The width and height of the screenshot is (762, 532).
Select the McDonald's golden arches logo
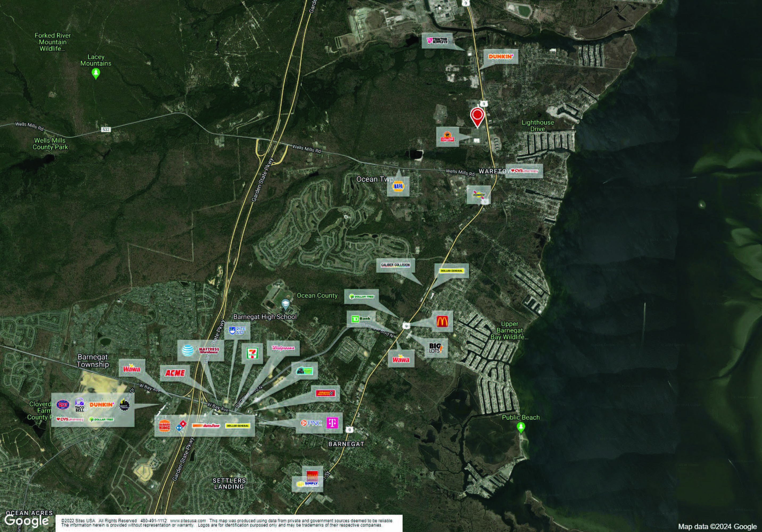point(442,321)
